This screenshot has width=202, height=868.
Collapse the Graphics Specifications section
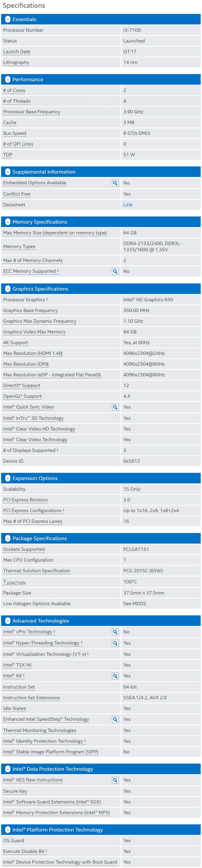pos(8,289)
